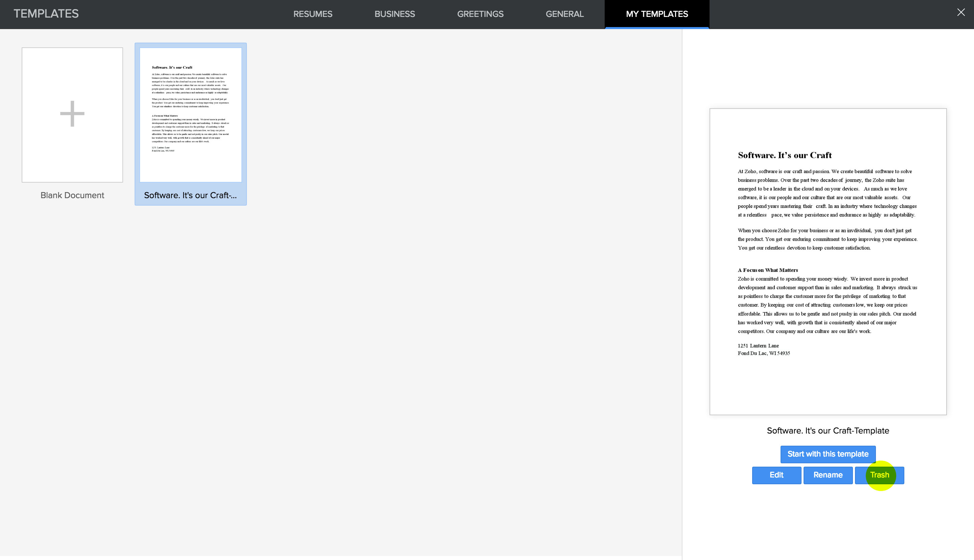Image resolution: width=974 pixels, height=560 pixels.
Task: Click the Software. It's our Craft-Template preview title
Action: coord(828,431)
